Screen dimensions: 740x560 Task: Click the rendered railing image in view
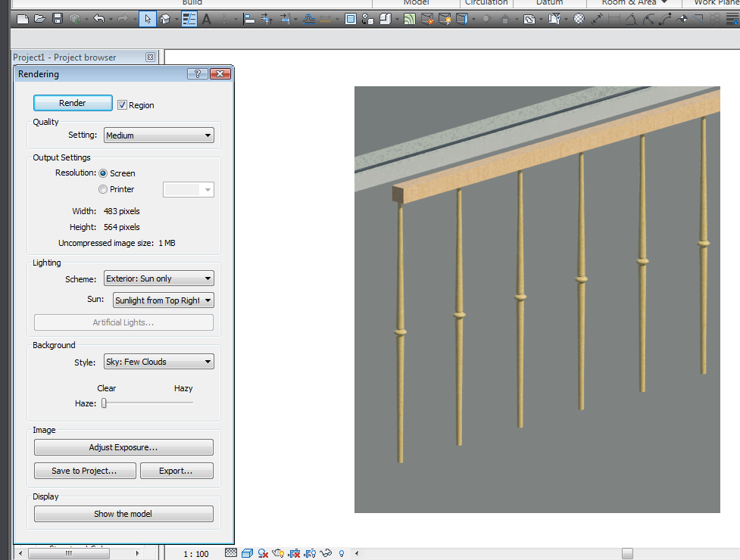[537, 299]
